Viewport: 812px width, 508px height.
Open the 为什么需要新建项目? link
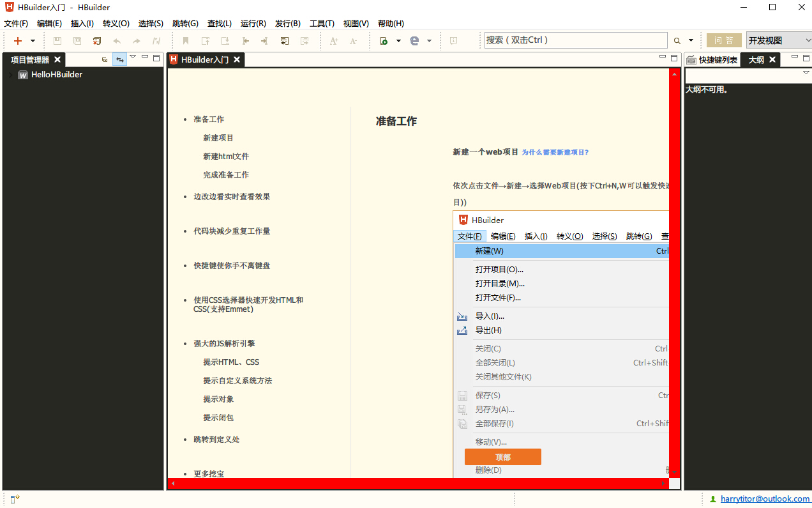(555, 153)
